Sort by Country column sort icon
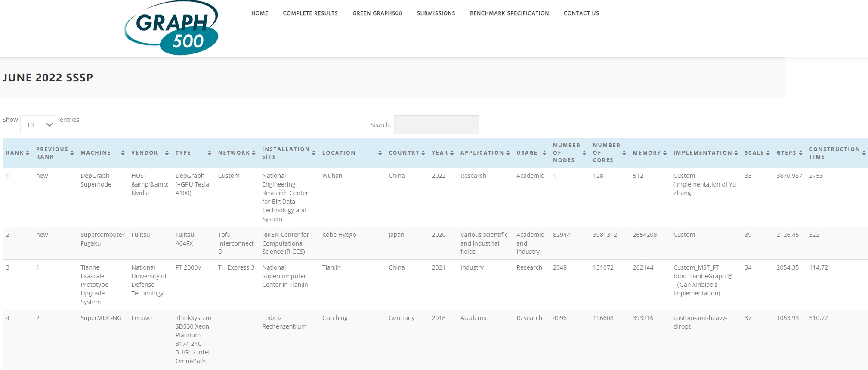 (423, 153)
